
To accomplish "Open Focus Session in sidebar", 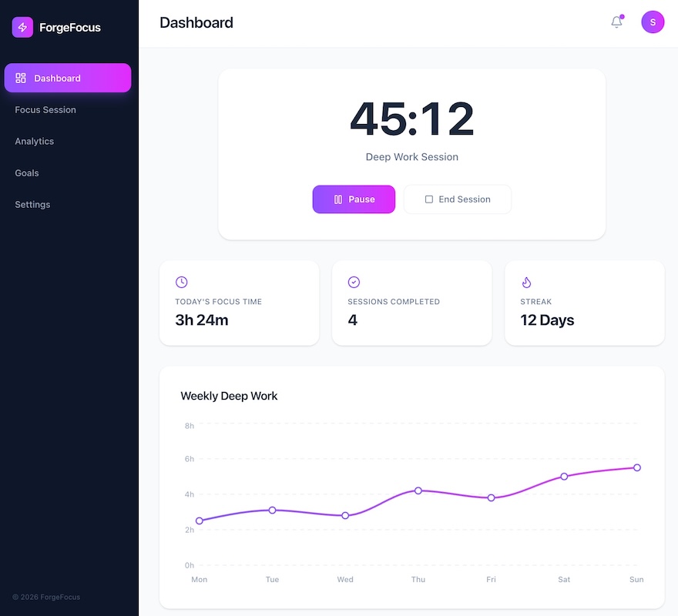I will point(45,110).
